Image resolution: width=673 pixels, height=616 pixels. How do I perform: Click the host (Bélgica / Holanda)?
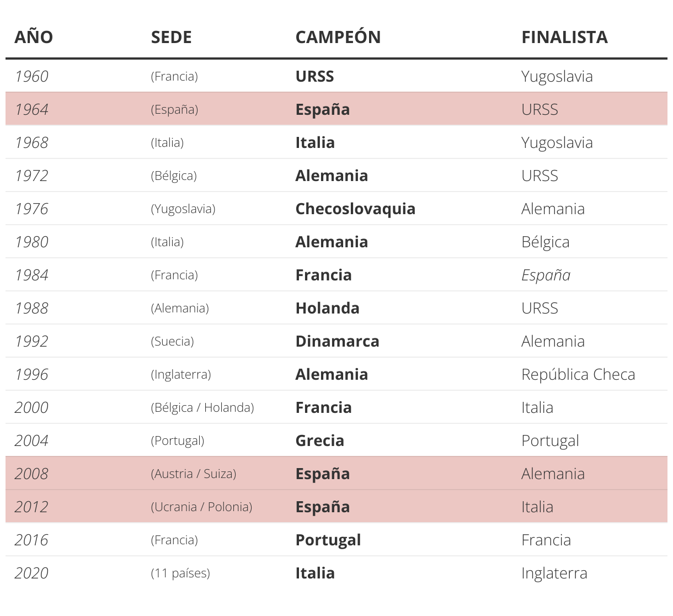[x=202, y=407]
